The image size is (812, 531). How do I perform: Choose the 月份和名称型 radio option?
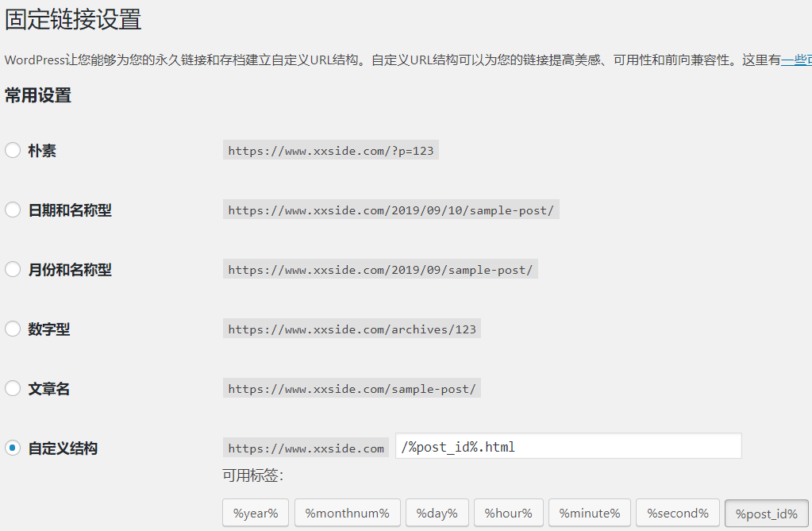[13, 269]
